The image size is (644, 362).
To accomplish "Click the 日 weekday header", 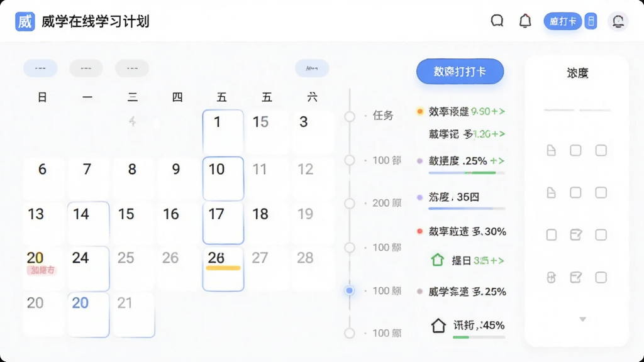I will tap(42, 97).
